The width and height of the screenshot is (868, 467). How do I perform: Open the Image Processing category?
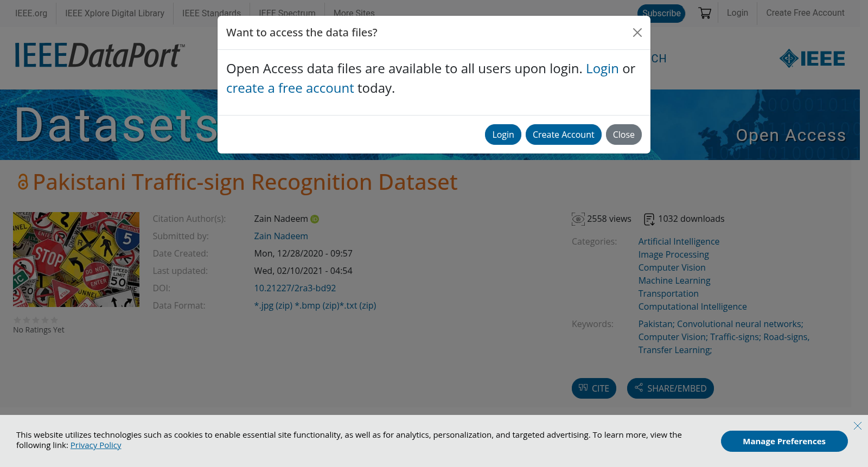point(673,254)
